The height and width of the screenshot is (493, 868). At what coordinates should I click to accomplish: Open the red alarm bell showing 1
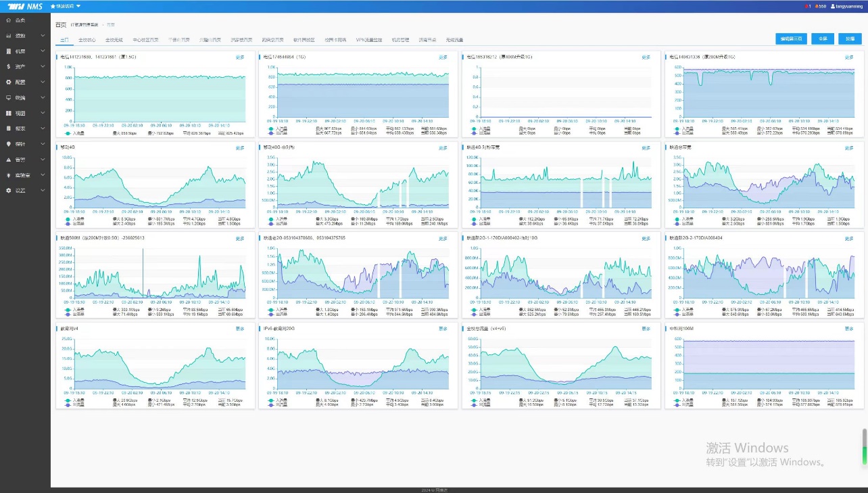coord(807,6)
